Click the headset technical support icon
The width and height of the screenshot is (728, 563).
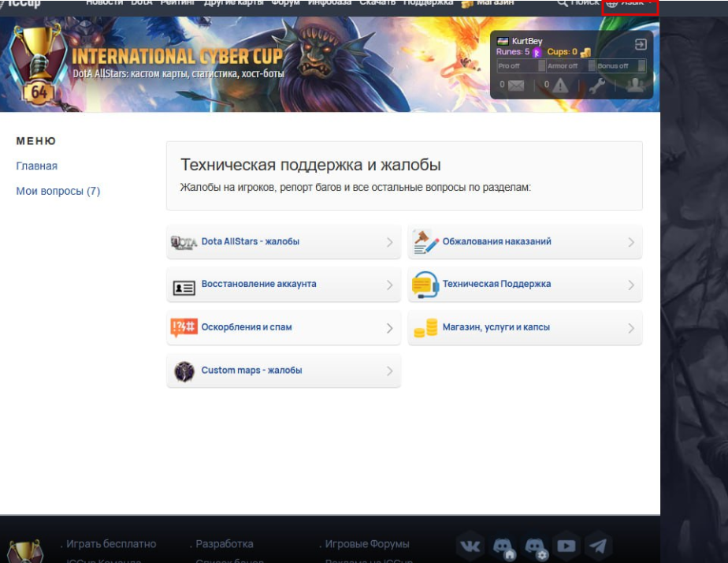tap(425, 285)
